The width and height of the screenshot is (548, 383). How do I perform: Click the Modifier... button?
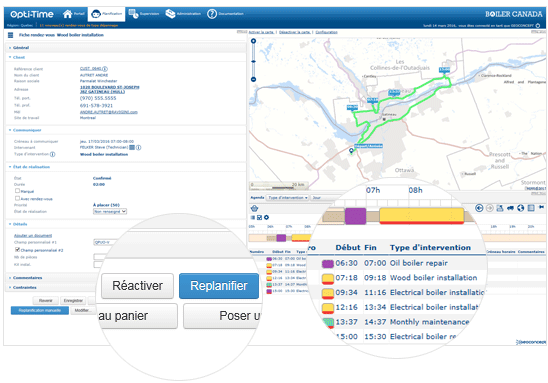click(83, 310)
